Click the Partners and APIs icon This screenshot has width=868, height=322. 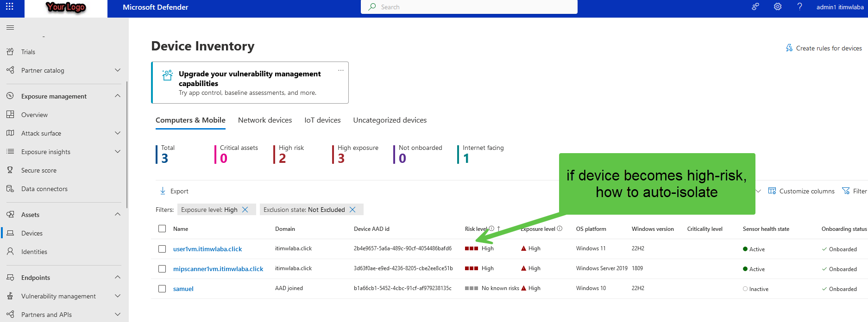10,315
